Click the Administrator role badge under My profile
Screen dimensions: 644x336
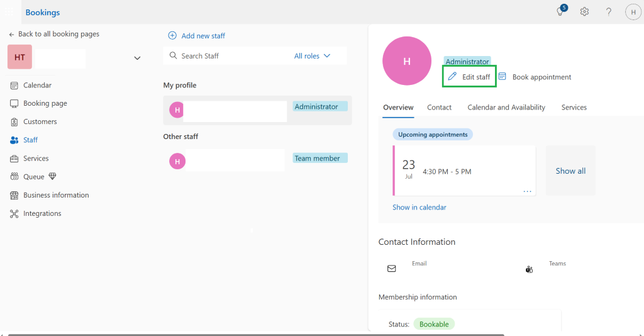(320, 106)
